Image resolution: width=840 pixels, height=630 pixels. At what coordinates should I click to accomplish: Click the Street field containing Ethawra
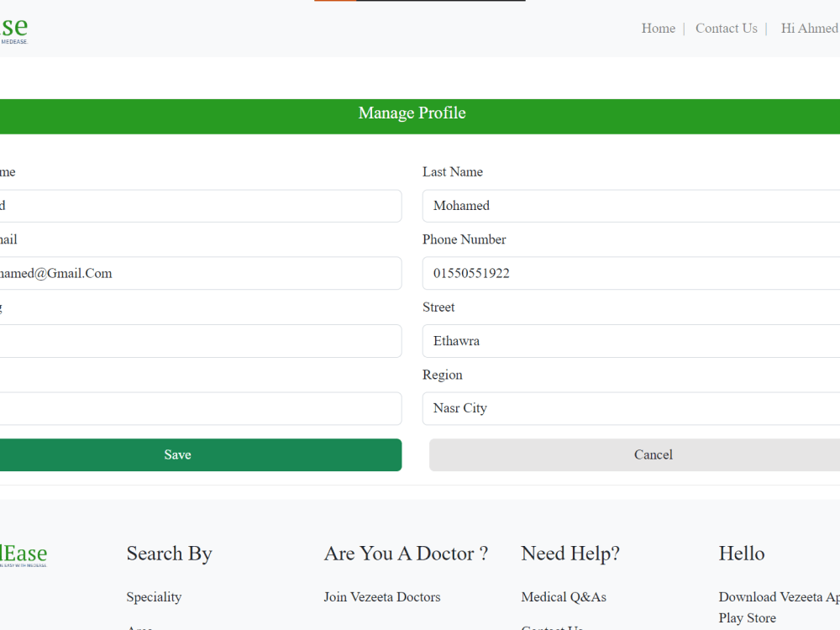(x=631, y=341)
